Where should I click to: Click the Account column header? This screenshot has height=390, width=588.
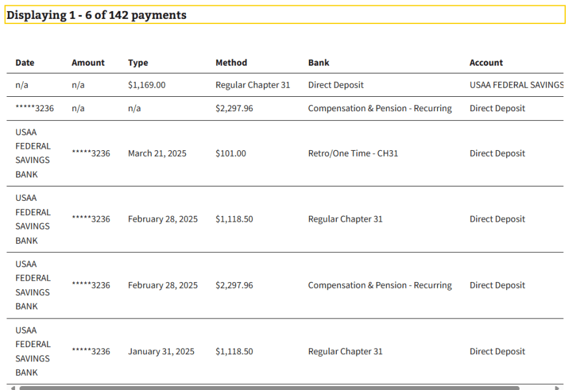pos(486,62)
